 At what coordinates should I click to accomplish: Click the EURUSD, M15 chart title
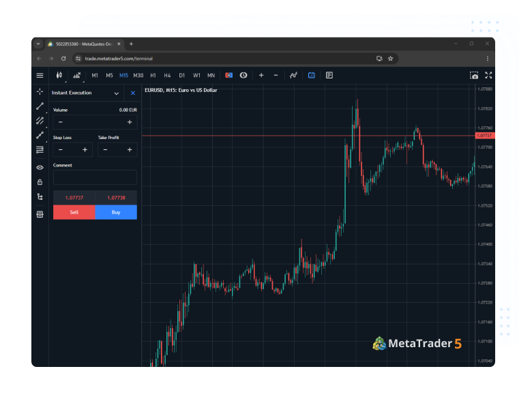(x=181, y=90)
